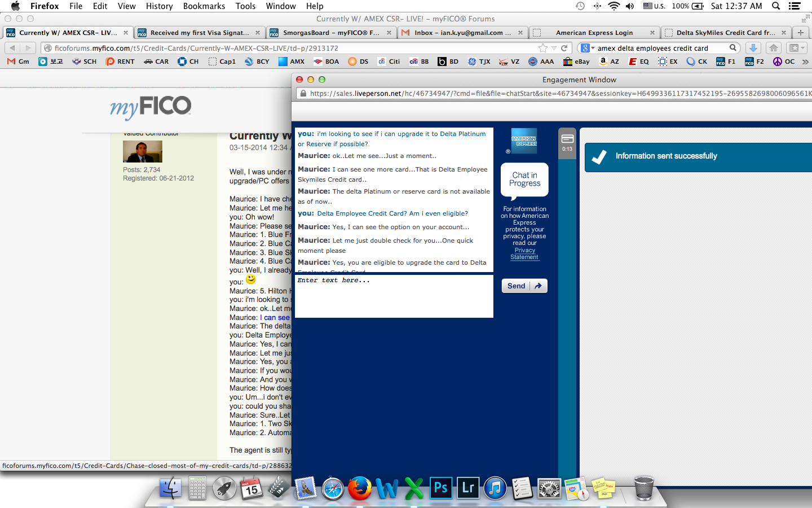Open the TJX bookmark
The width and height of the screenshot is (812, 508).
[479, 62]
